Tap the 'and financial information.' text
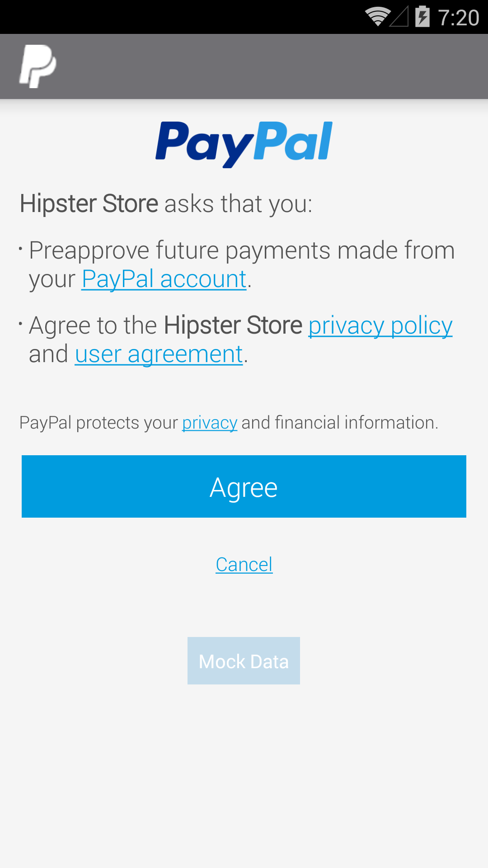 (340, 423)
